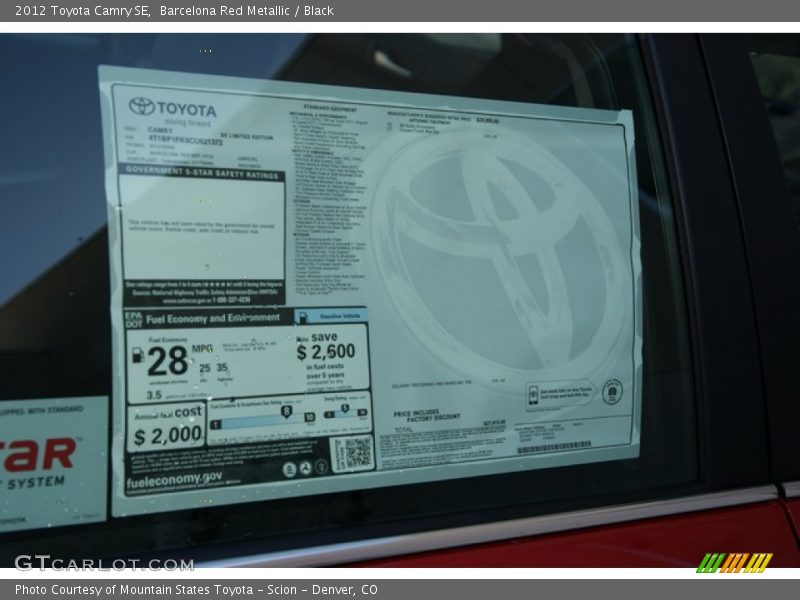Click the Toyota logo on the sticker

coord(142,106)
